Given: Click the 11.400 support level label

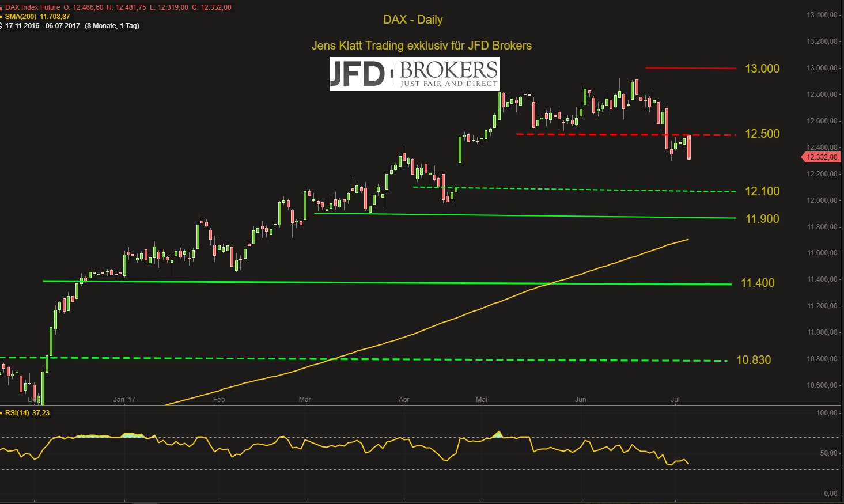Looking at the screenshot, I should (758, 283).
